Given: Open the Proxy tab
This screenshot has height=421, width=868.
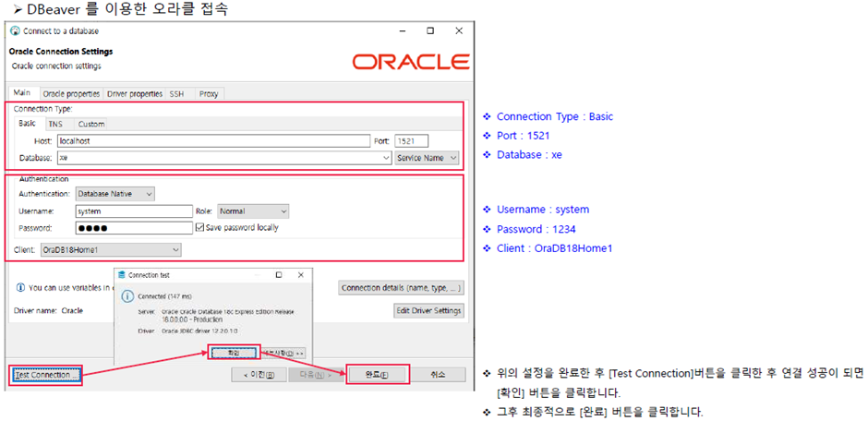Looking at the screenshot, I should 209,93.
